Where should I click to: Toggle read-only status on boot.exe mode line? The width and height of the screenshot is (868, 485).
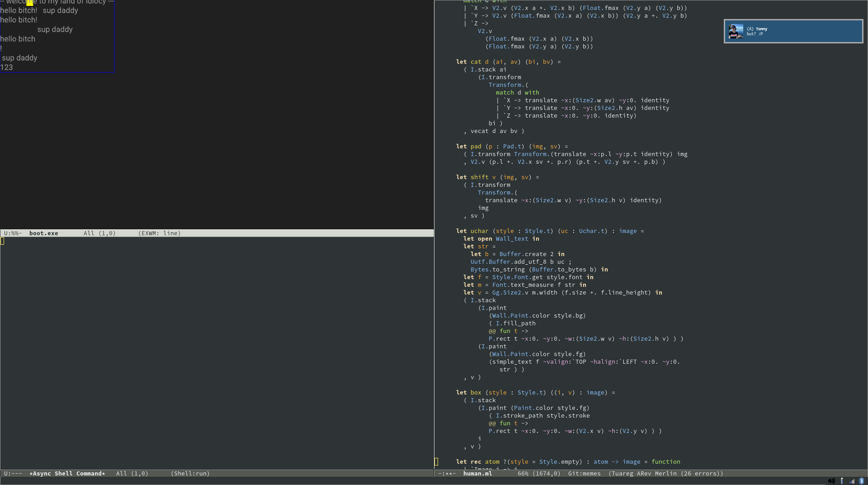pyautogui.click(x=13, y=233)
